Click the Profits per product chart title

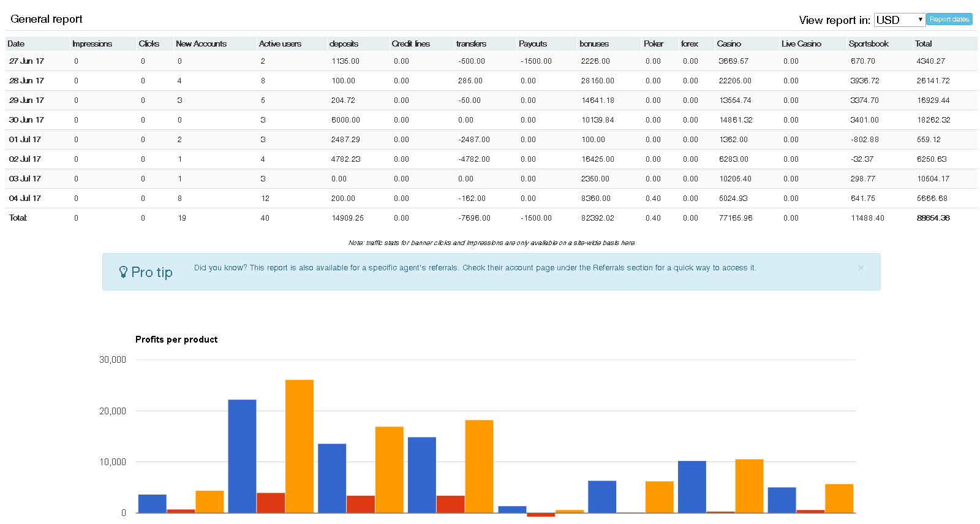[176, 340]
